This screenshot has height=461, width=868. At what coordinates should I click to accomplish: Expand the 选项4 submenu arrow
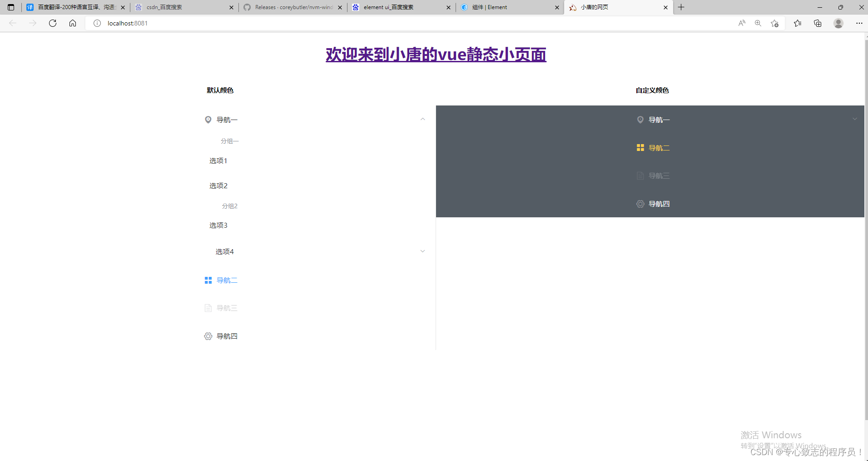[423, 251]
